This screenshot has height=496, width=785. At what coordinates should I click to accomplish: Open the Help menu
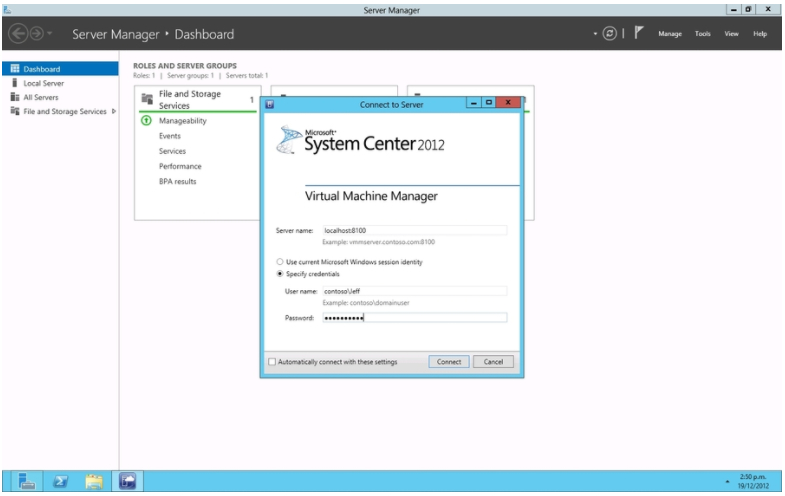760,34
